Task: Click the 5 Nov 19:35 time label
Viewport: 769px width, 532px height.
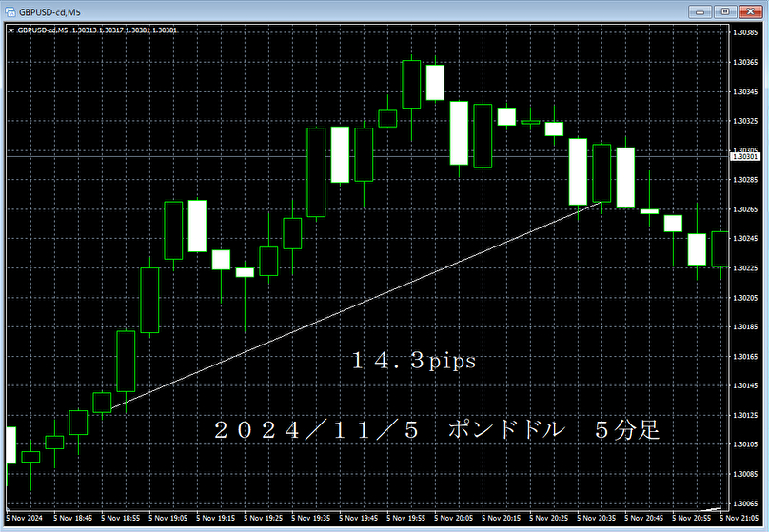Action: tap(310, 518)
